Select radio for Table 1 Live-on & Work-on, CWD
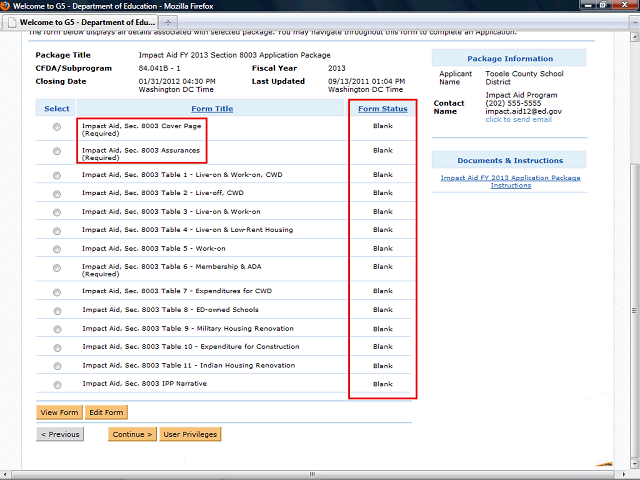Viewport: 640px width, 480px height. pos(57,176)
